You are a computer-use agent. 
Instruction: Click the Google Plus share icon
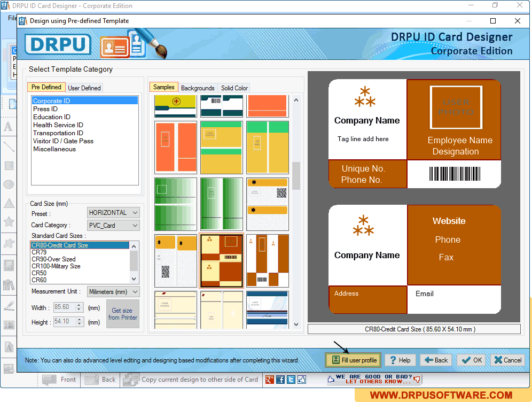(x=270, y=379)
